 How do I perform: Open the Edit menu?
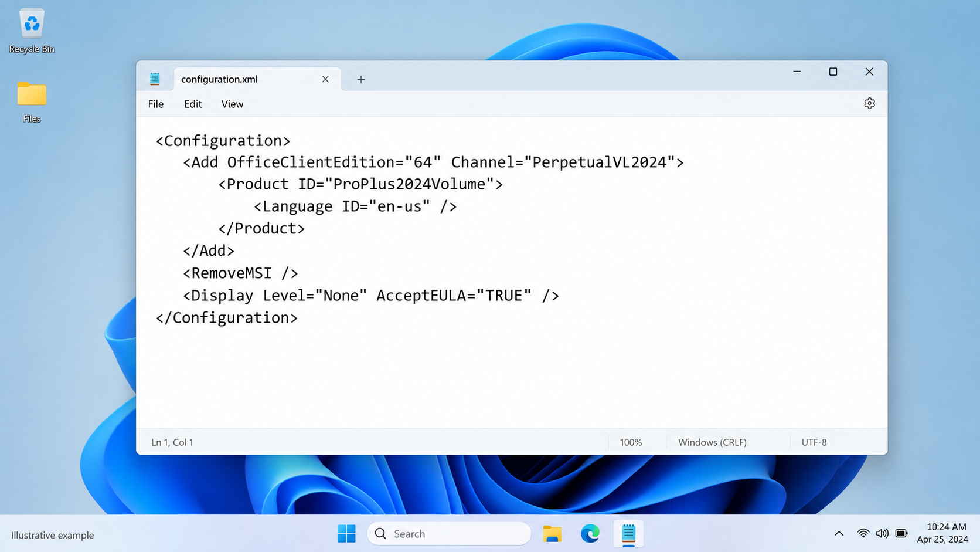[x=193, y=104]
